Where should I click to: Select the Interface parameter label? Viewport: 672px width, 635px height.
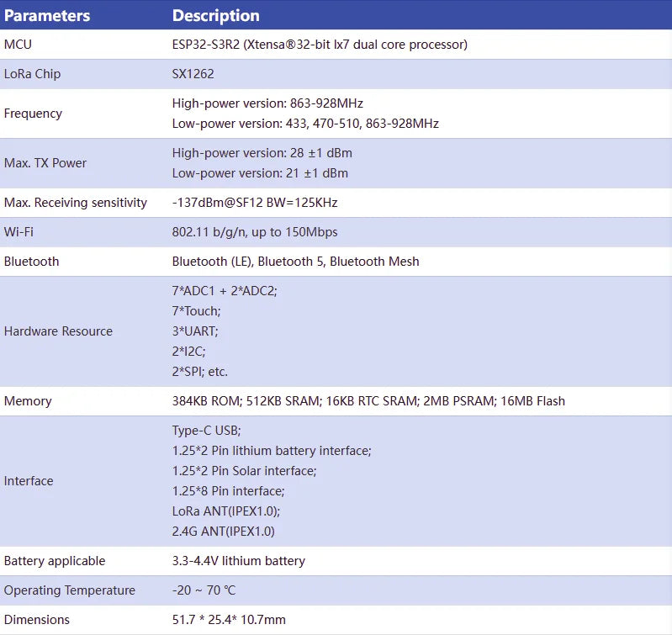pyautogui.click(x=29, y=481)
